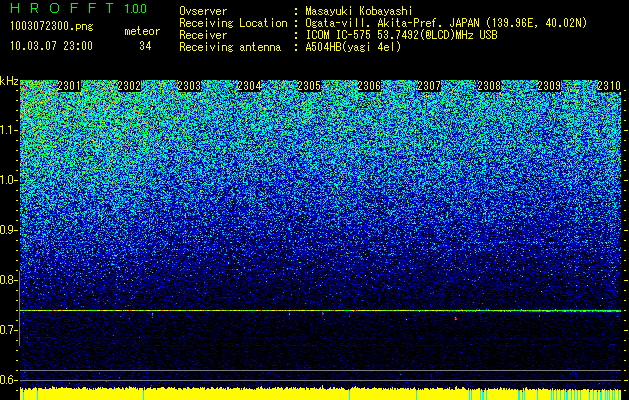The width and height of the screenshot is (629, 400).
Task: Click the meteor label
Action: (x=142, y=31)
